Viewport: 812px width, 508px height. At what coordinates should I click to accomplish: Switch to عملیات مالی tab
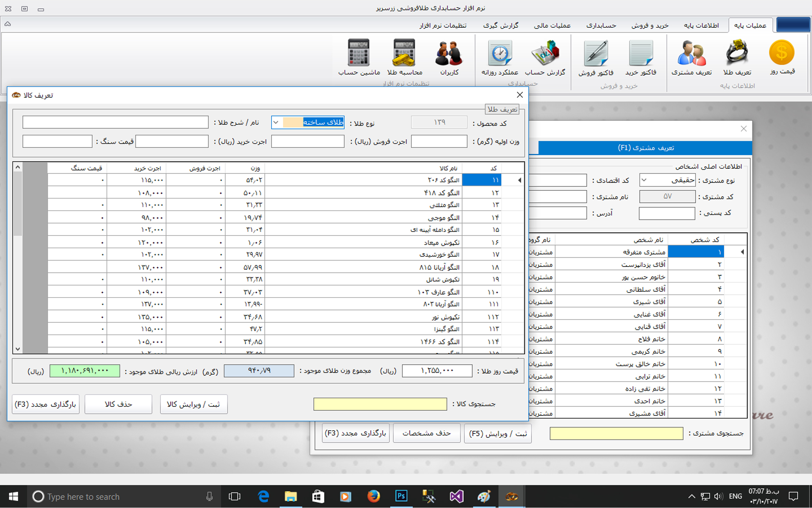[x=552, y=25]
